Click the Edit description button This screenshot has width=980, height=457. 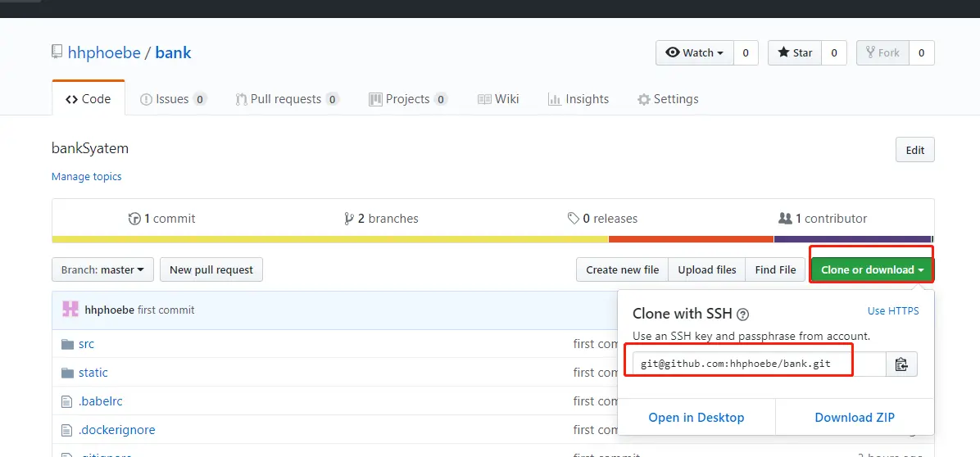click(915, 150)
